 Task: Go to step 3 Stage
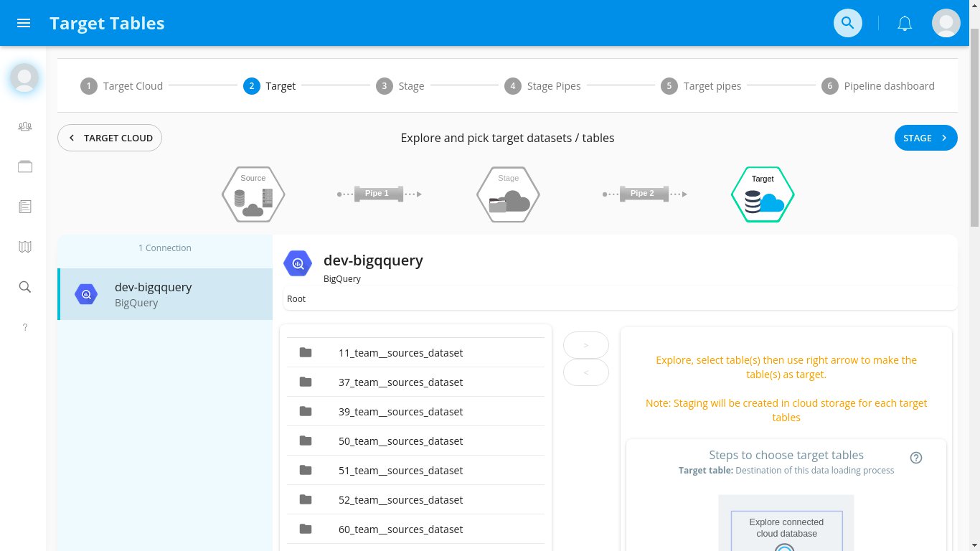click(400, 86)
